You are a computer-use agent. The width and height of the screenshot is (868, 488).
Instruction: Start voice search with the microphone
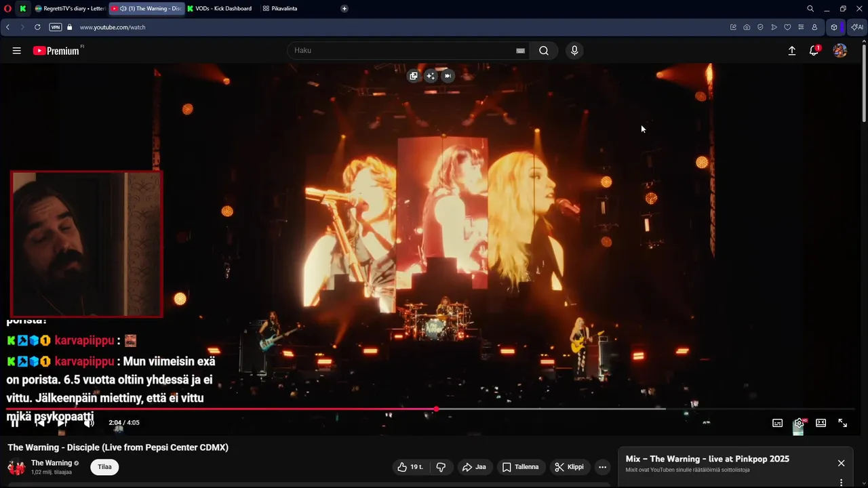point(574,51)
